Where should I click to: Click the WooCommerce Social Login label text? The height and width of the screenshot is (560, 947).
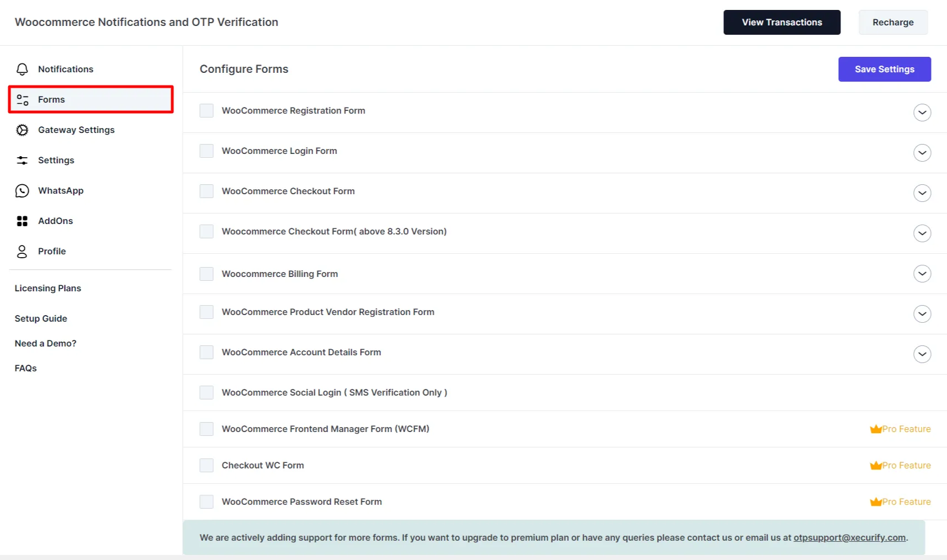point(335,392)
